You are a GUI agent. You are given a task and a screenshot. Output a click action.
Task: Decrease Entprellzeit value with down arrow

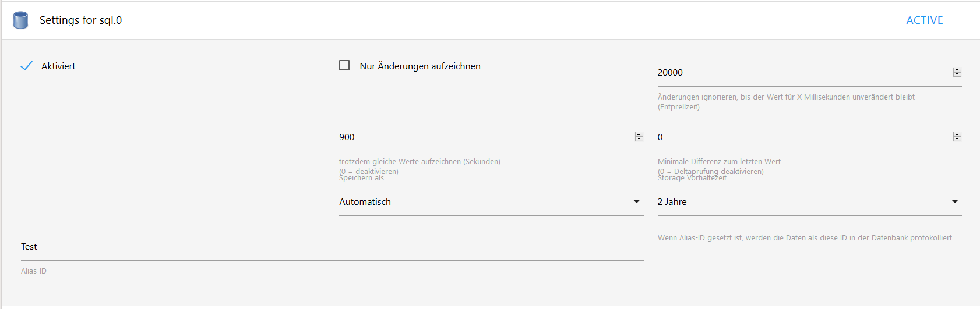957,74
